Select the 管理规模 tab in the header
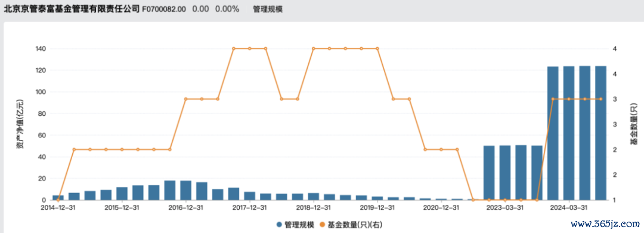The image size is (644, 233). coord(267,8)
